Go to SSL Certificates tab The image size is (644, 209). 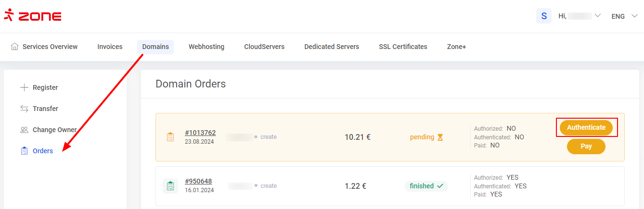point(403,47)
